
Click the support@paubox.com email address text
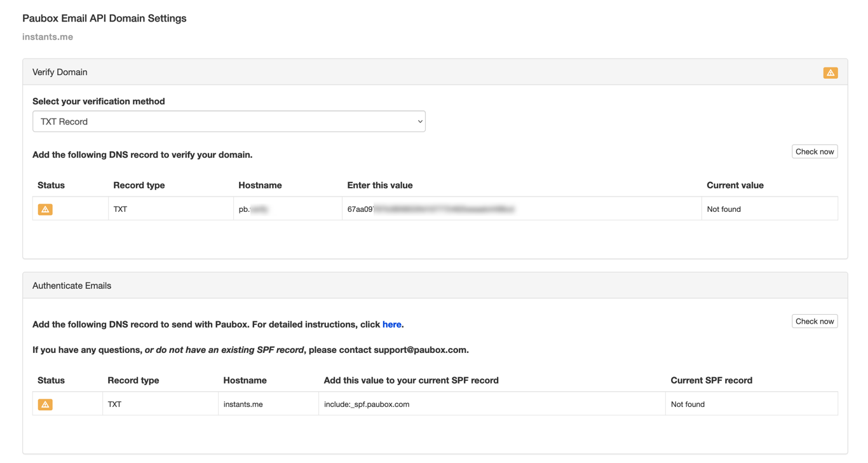420,350
